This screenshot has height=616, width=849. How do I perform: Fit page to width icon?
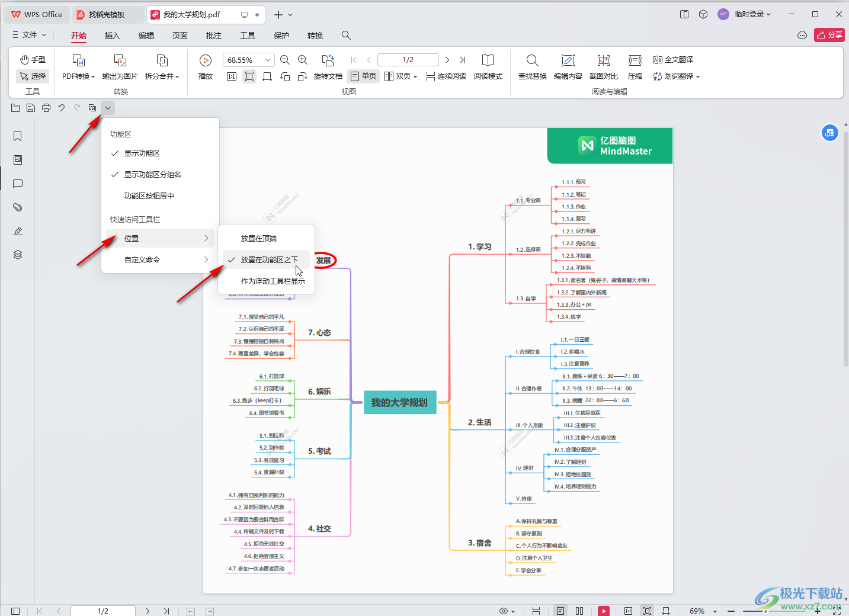coord(267,76)
